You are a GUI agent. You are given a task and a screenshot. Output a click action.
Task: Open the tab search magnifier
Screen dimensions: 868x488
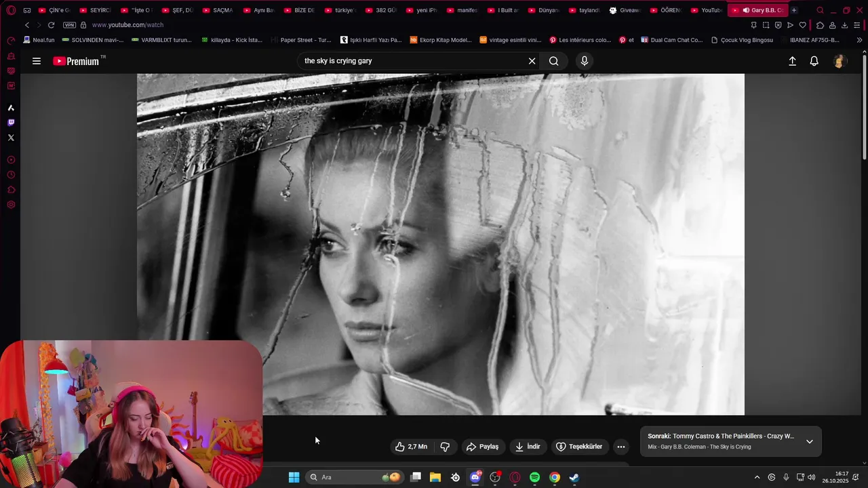[x=820, y=10]
